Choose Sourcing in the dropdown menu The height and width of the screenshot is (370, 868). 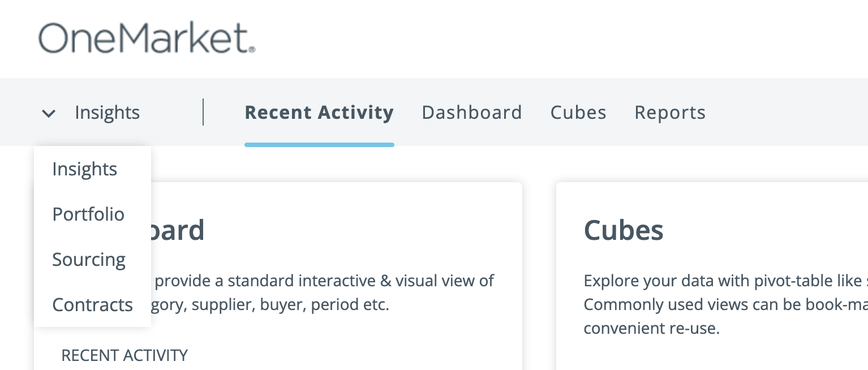point(88,259)
